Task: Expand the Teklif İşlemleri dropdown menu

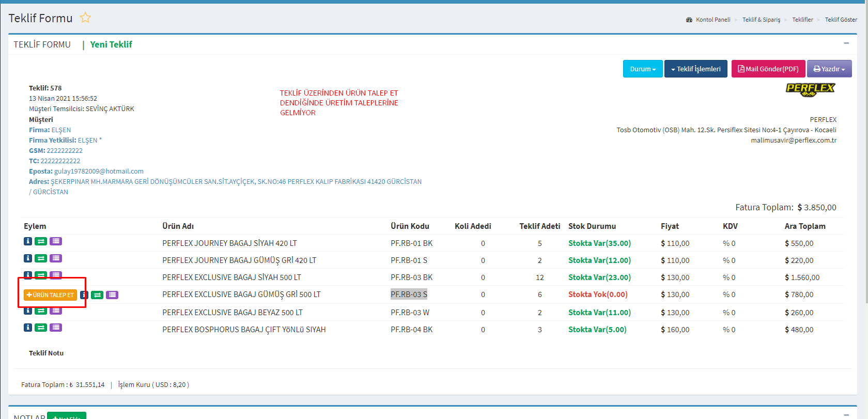Action: point(695,69)
